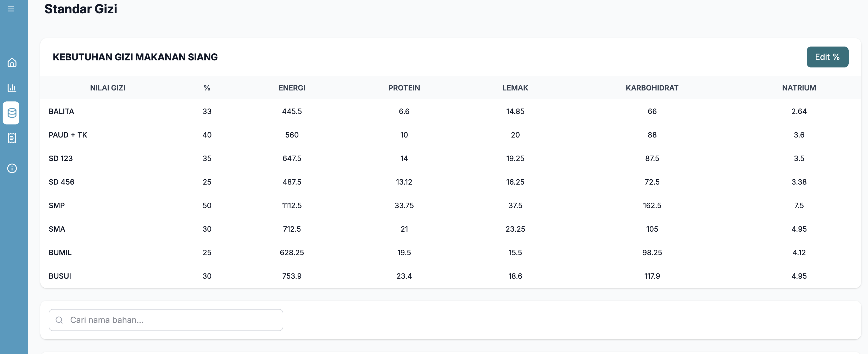This screenshot has height=354, width=868.
Task: Click the NATRIUM column header
Action: tap(799, 88)
